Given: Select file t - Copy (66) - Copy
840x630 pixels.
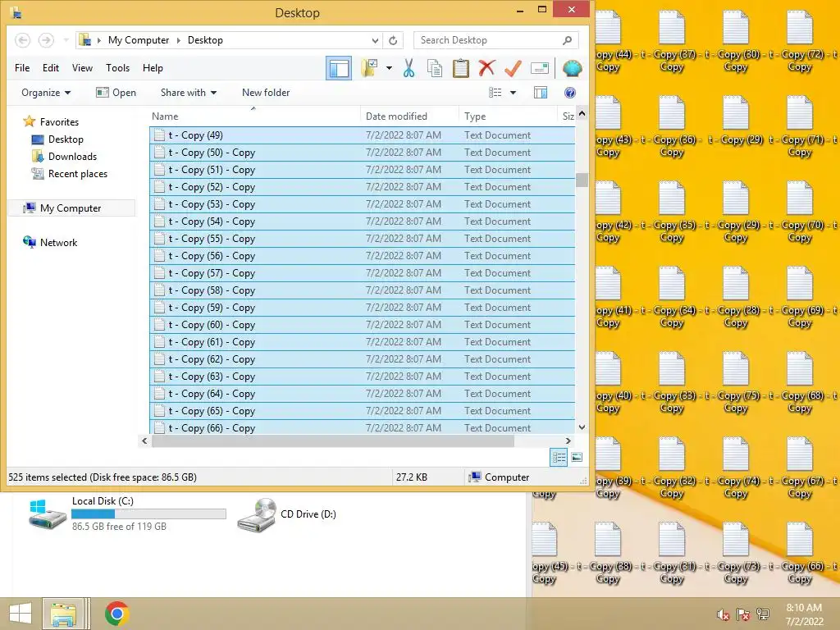Looking at the screenshot, I should 362,427.
